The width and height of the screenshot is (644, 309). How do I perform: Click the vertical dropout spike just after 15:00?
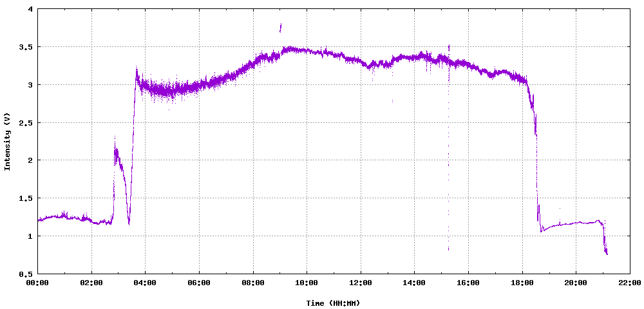[x=448, y=147]
